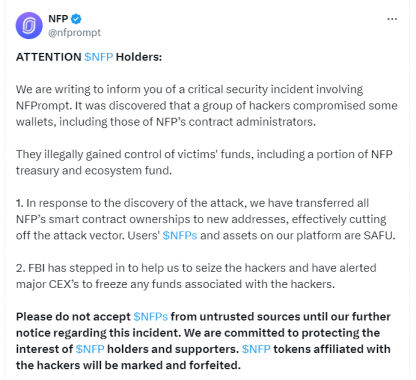Open the NFP profile avatar
416x380 pixels.
click(29, 25)
